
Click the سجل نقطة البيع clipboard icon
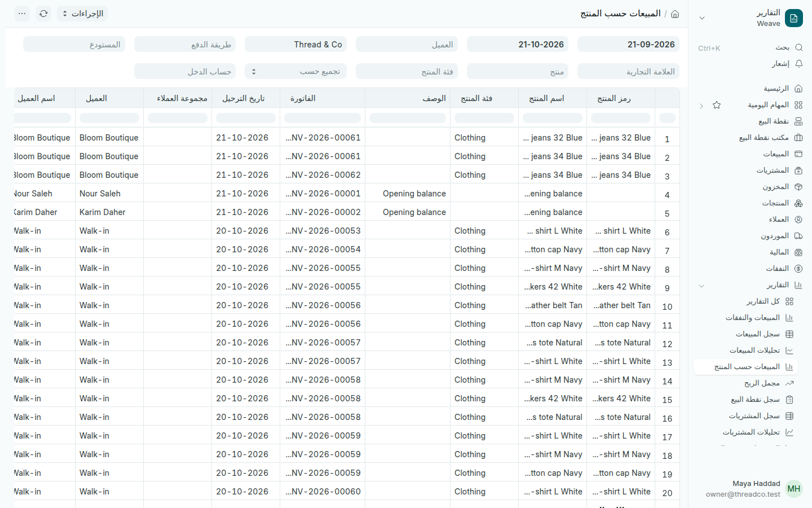789,400
